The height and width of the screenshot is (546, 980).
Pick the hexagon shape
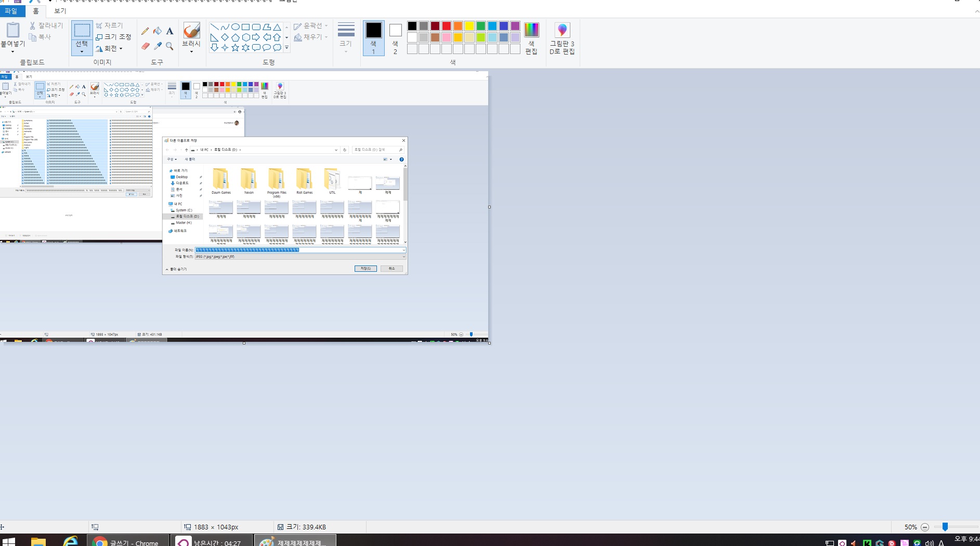tap(245, 37)
